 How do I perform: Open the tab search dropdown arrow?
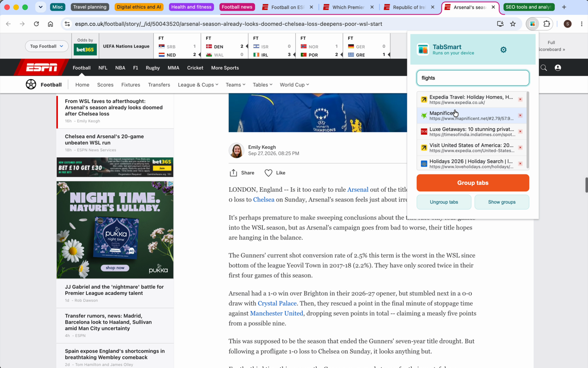(x=40, y=7)
